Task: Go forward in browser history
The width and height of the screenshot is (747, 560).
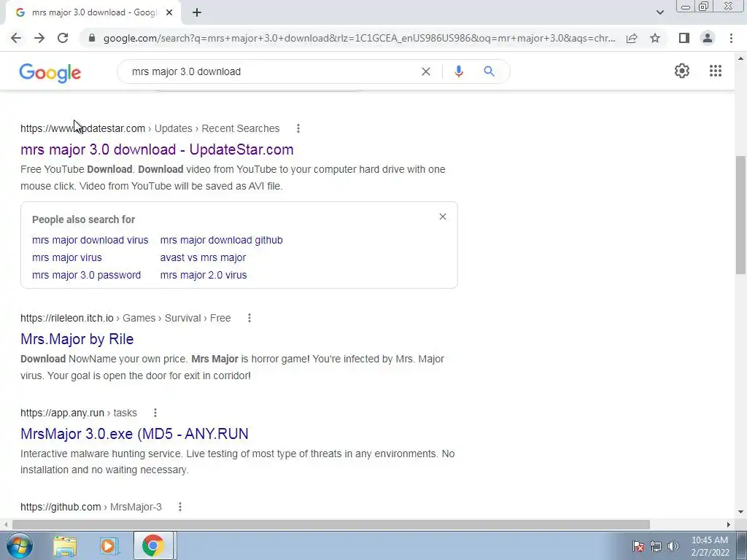Action: point(39,38)
